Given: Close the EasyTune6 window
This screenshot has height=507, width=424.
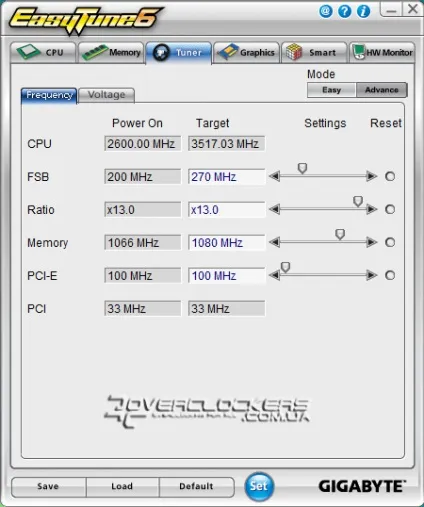Looking at the screenshot, I should click(x=412, y=9).
